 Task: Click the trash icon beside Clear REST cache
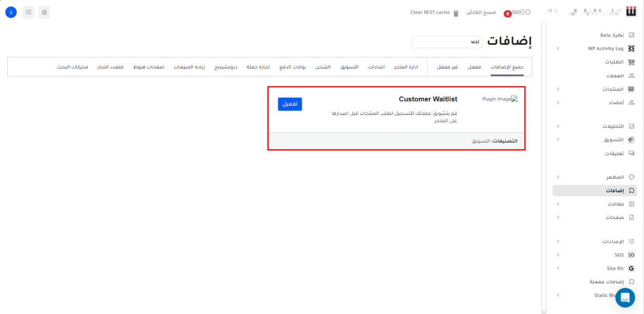point(456,13)
